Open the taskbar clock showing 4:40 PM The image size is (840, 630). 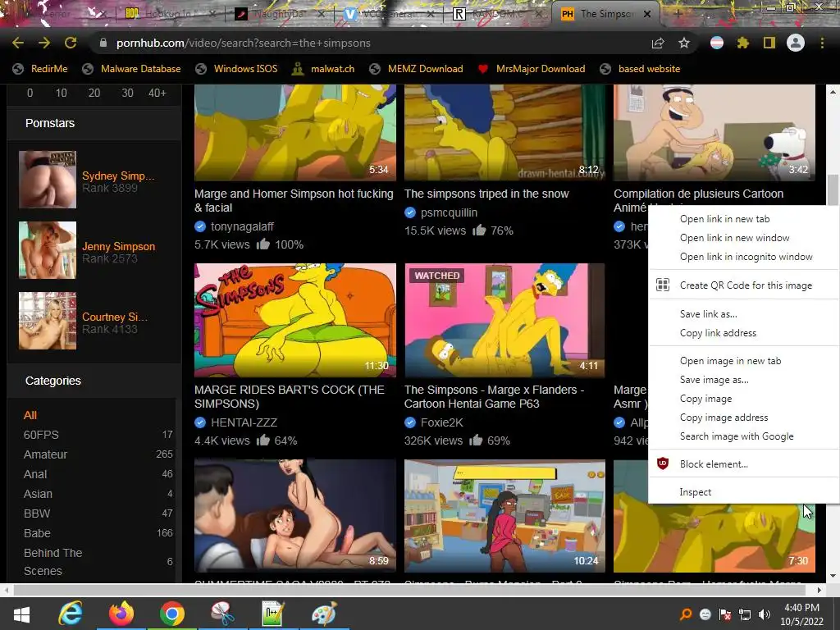click(x=801, y=614)
